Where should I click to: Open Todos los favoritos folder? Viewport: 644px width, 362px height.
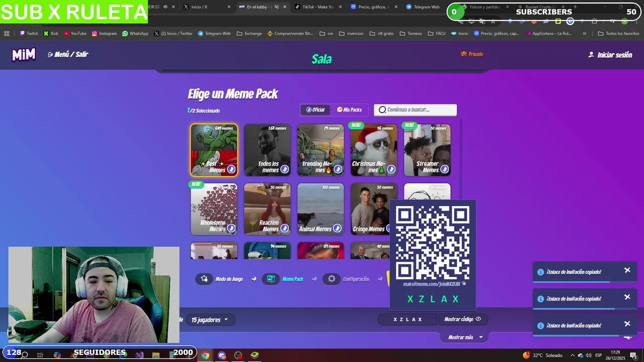click(x=618, y=34)
